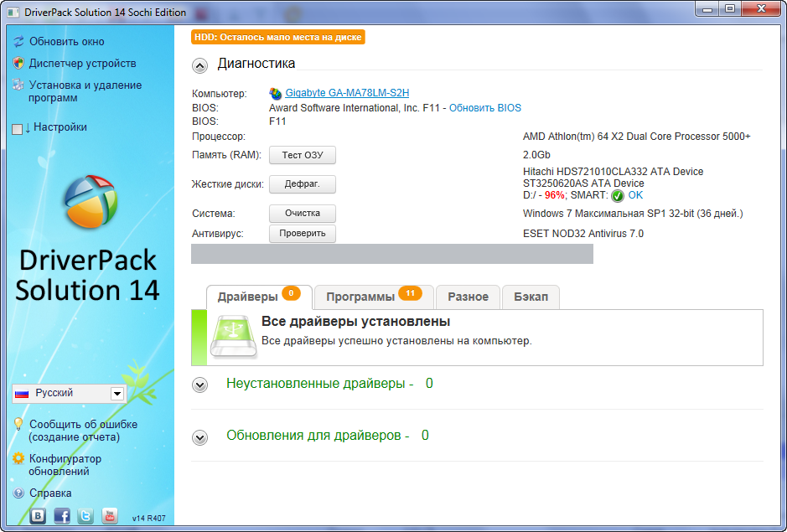Switch to the Бэкап tab
This screenshot has height=532, width=787.
tap(531, 297)
